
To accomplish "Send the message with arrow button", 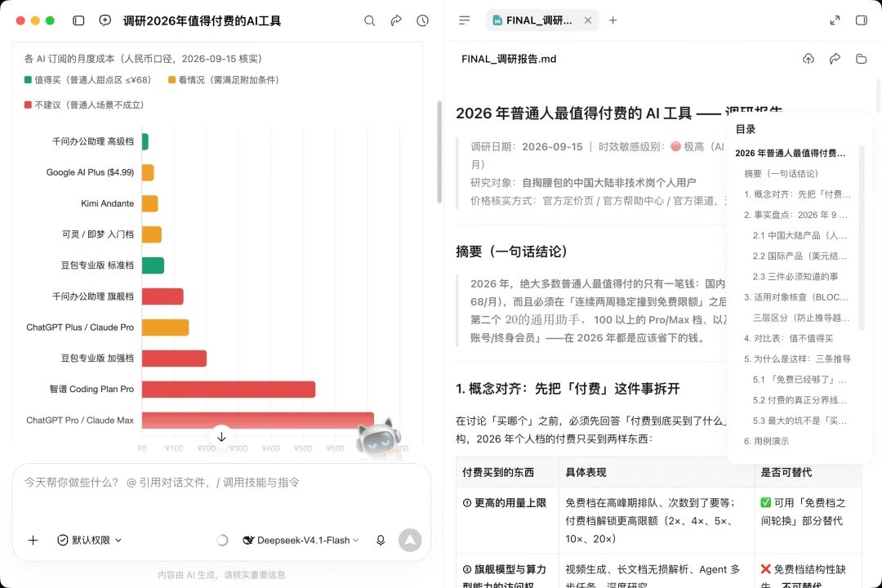I will [x=410, y=540].
